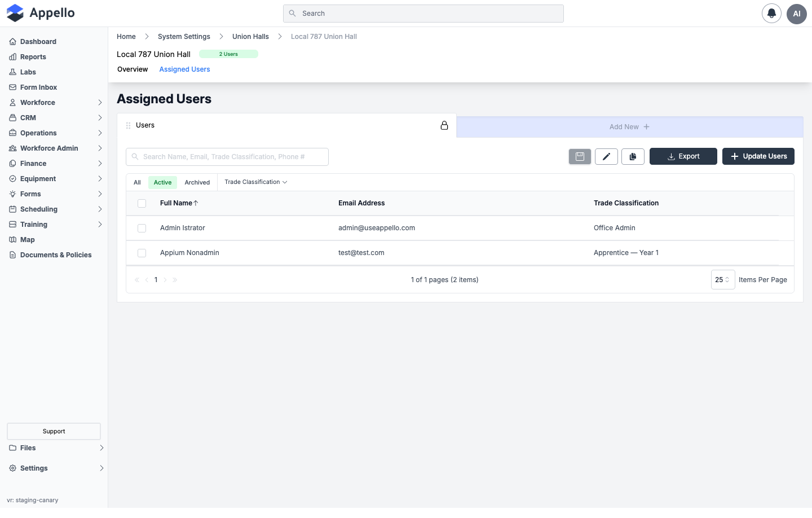This screenshot has height=518, width=812.
Task: Click the copy icon button
Action: 633,156
